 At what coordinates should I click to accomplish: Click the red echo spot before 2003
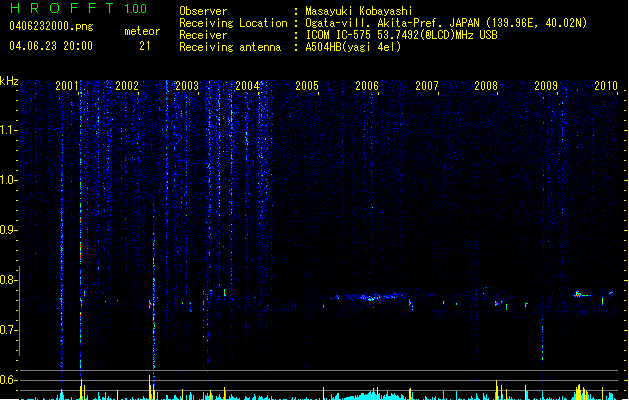point(150,304)
